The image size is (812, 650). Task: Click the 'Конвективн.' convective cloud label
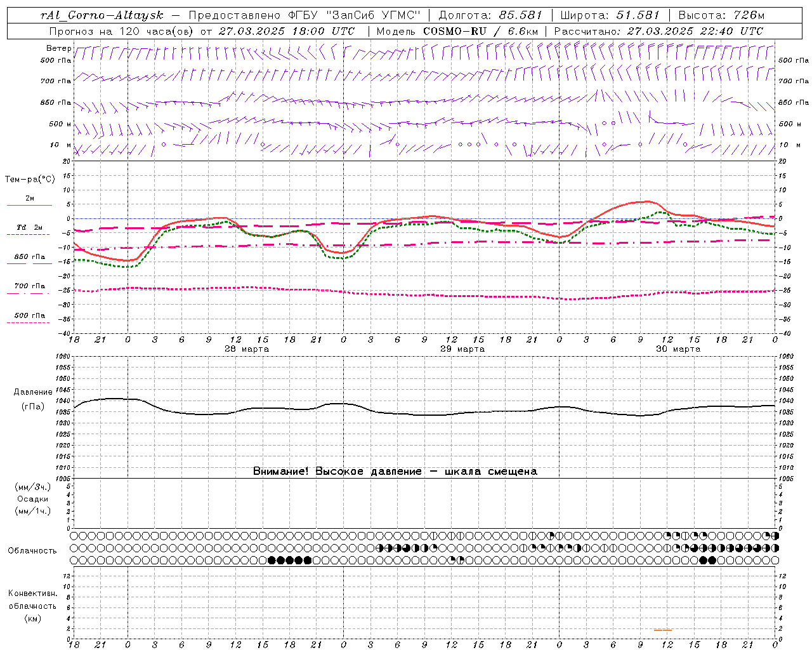(x=33, y=594)
